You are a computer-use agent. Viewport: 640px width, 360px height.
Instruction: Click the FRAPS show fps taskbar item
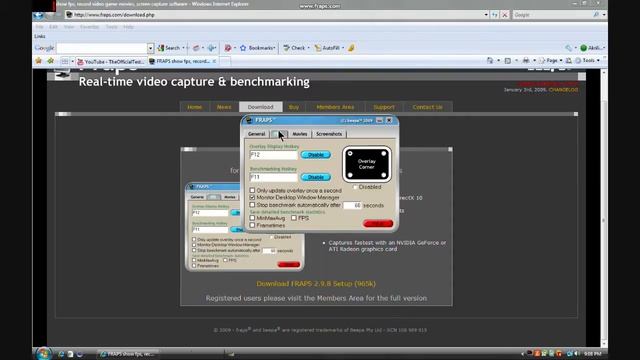[128, 354]
